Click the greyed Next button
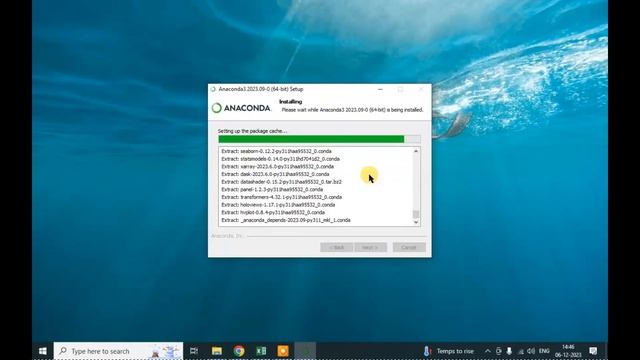The width and height of the screenshot is (640, 360). coord(370,247)
